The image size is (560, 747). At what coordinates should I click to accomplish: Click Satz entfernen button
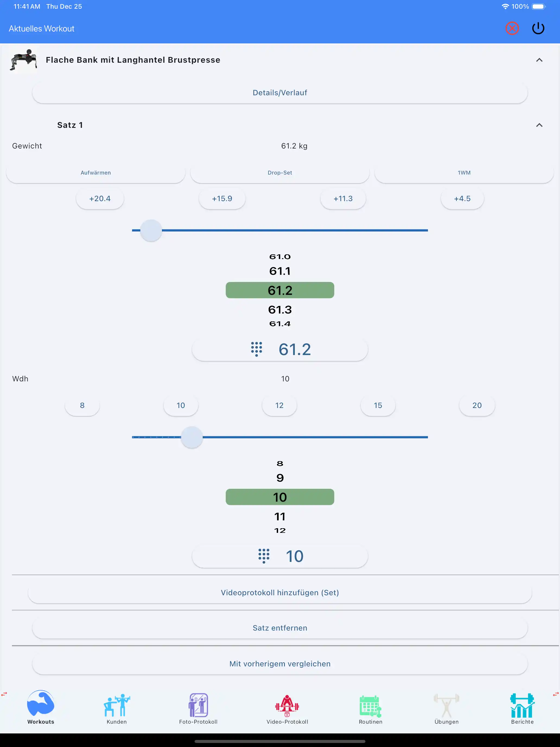pyautogui.click(x=280, y=628)
